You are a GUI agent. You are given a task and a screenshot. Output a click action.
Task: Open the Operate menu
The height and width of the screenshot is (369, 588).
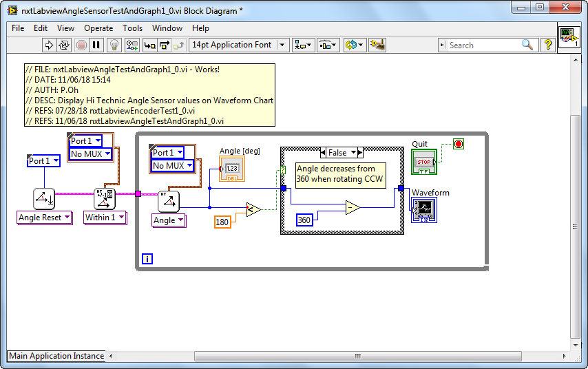[x=98, y=28]
